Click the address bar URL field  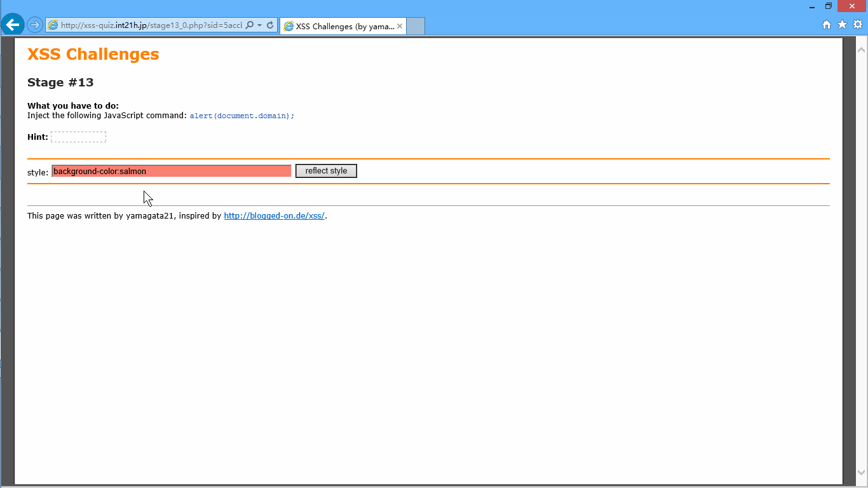coord(151,25)
